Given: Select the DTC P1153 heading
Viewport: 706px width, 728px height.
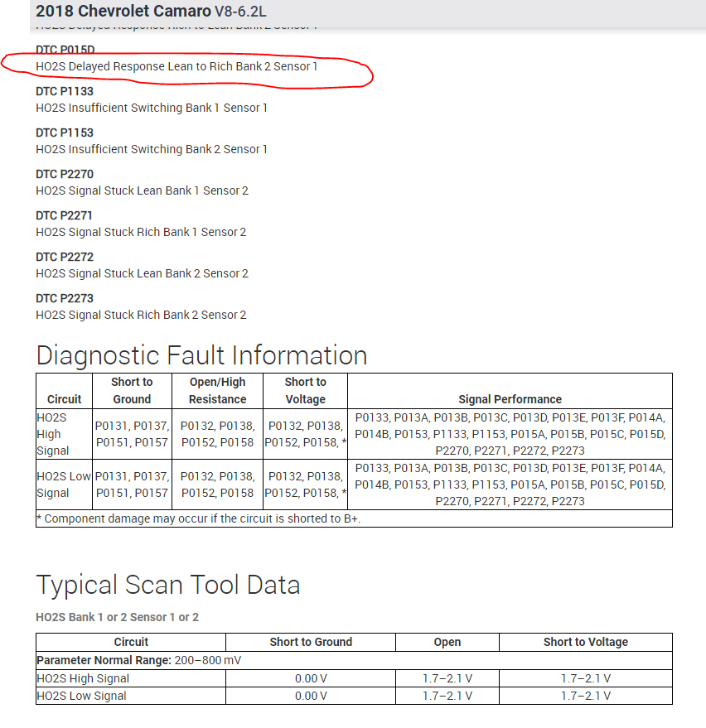Looking at the screenshot, I should point(65,133).
